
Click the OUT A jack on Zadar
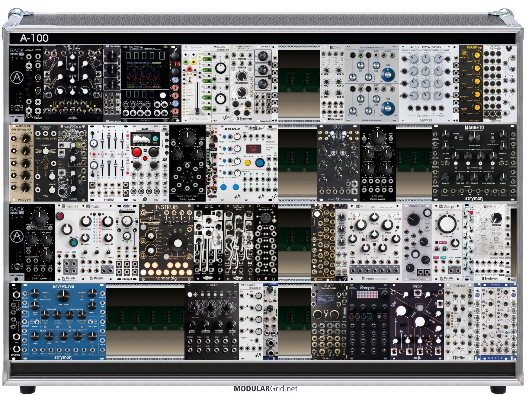point(133,192)
